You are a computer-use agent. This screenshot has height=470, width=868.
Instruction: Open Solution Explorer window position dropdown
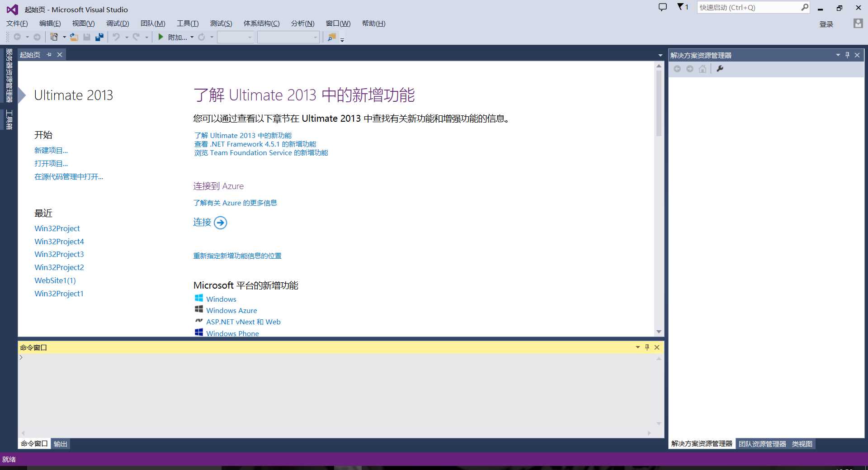[x=838, y=55]
